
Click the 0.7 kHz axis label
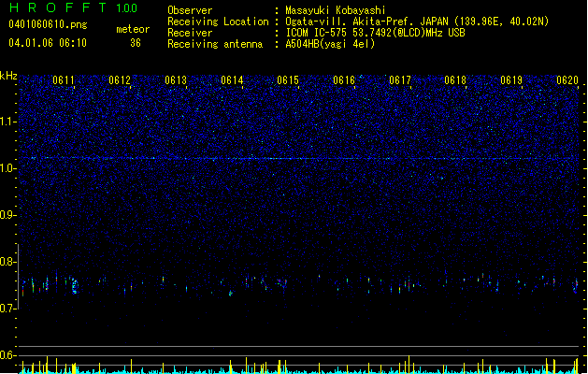[8, 309]
